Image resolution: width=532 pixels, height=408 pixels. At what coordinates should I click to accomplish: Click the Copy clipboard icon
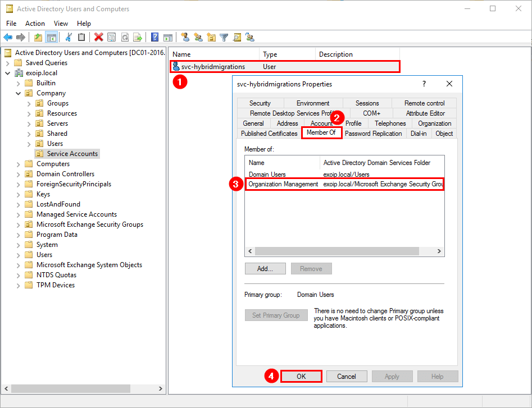click(x=81, y=37)
